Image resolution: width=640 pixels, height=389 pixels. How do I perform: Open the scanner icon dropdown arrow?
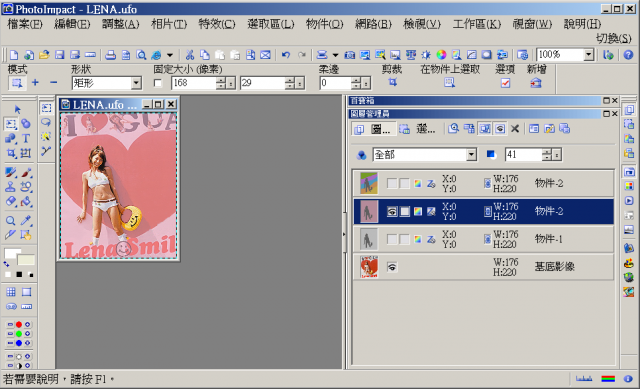coord(335,55)
